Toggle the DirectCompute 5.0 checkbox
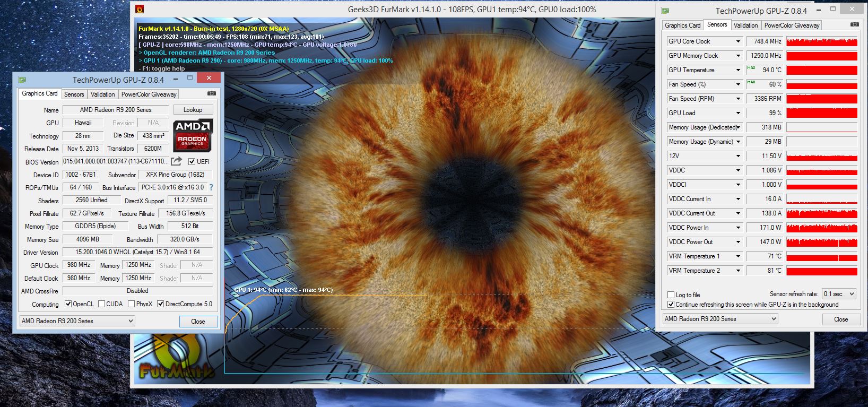Viewport: 868px width, 407px height. [160, 304]
